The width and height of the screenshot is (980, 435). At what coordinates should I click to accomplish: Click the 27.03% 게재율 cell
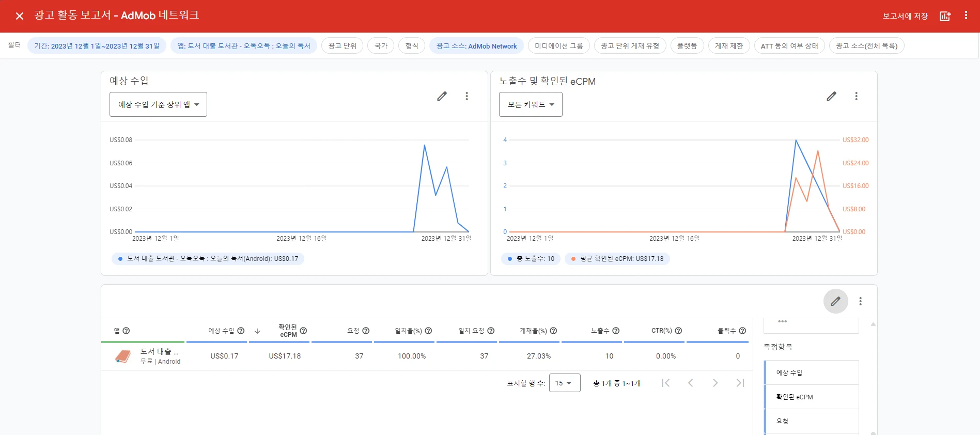click(539, 356)
